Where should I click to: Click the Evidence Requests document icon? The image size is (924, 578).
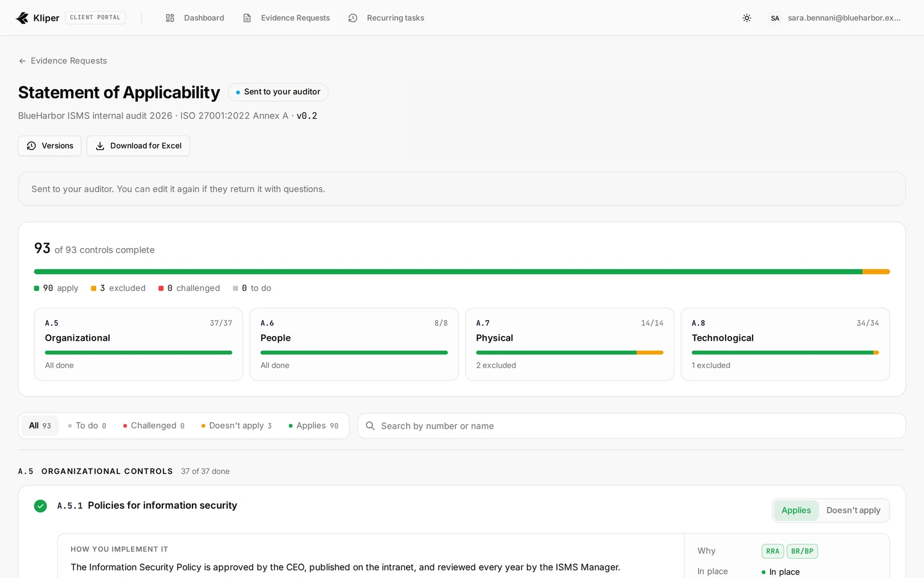[x=247, y=18]
